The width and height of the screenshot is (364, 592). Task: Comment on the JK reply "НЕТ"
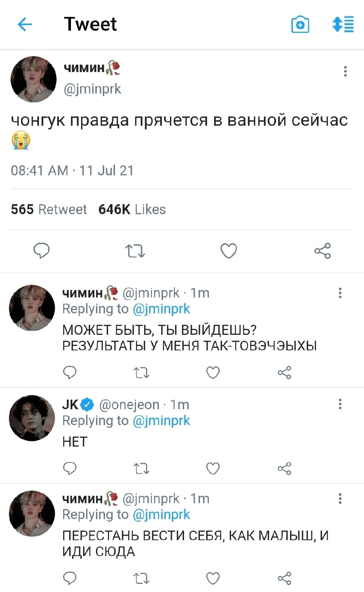point(70,468)
